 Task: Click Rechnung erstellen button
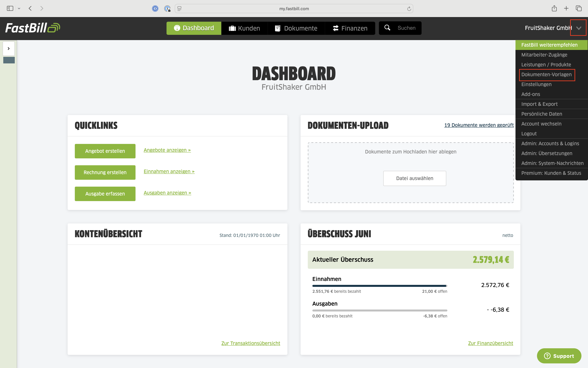tap(105, 172)
